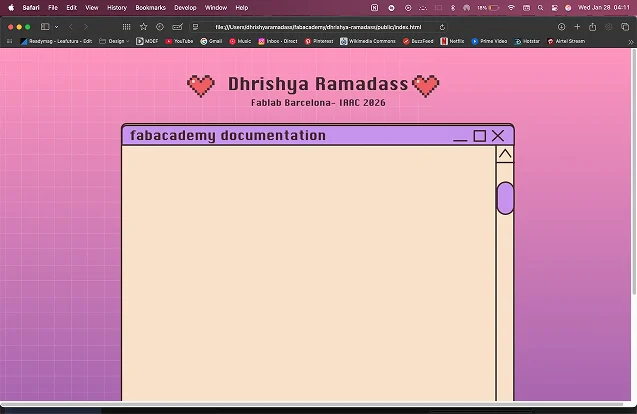Open the Help menu
This screenshot has height=414, width=637.
point(242,7)
